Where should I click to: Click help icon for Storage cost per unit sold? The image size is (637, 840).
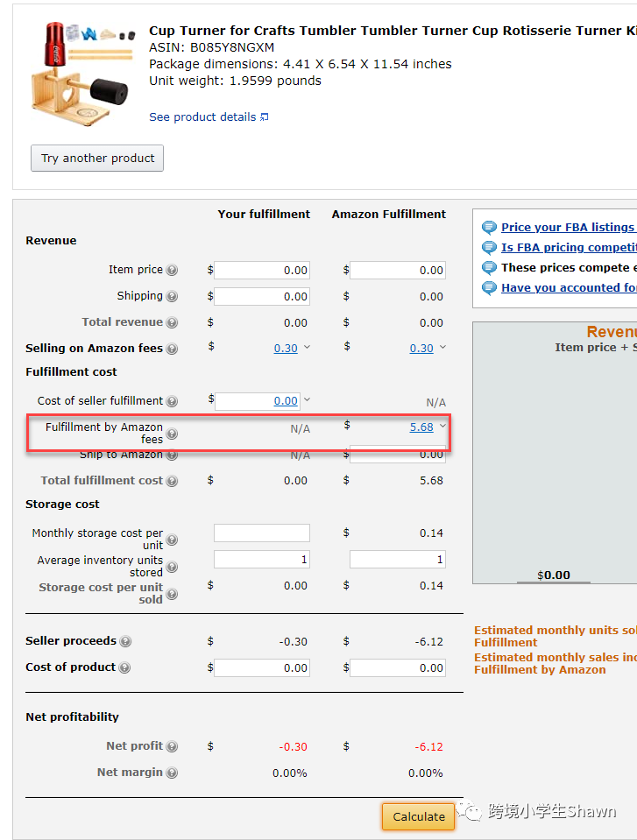pos(172,594)
